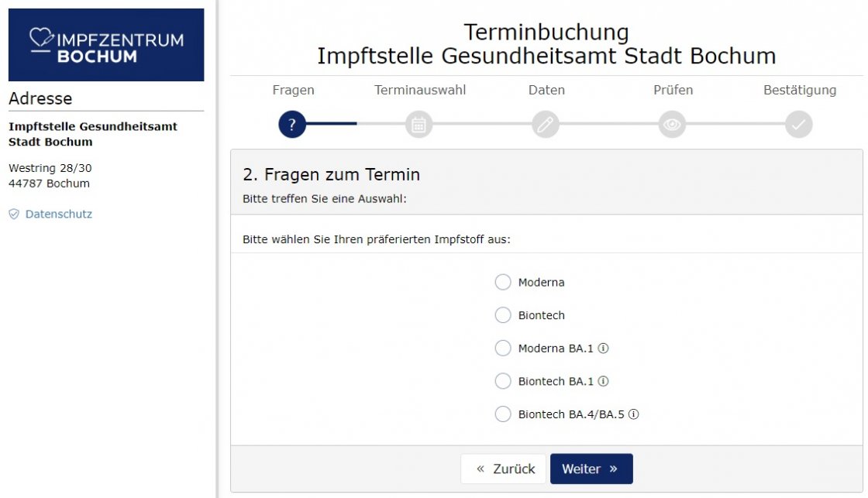Click the calendar Terminauswahl step icon
Screen dimensions: 868x498
tap(419, 125)
